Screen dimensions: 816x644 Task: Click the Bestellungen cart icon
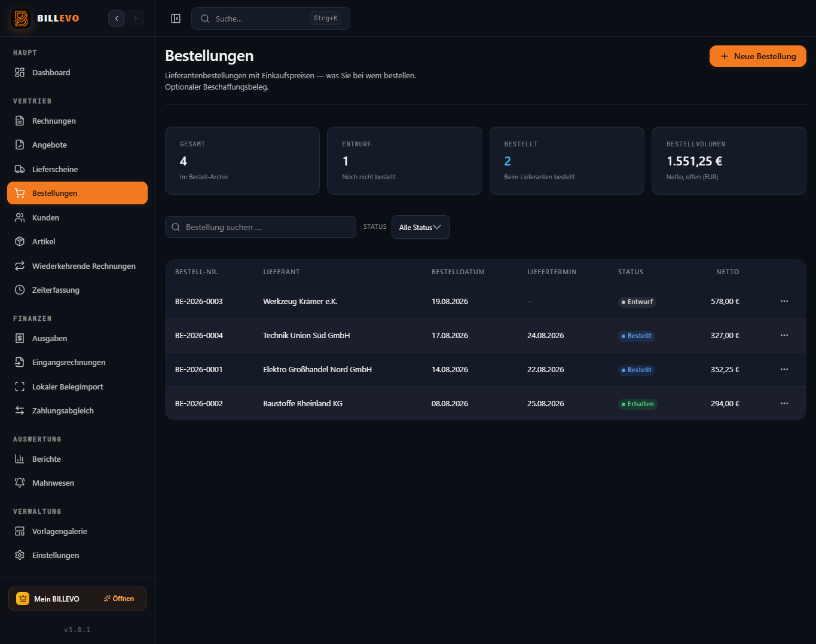[20, 193]
